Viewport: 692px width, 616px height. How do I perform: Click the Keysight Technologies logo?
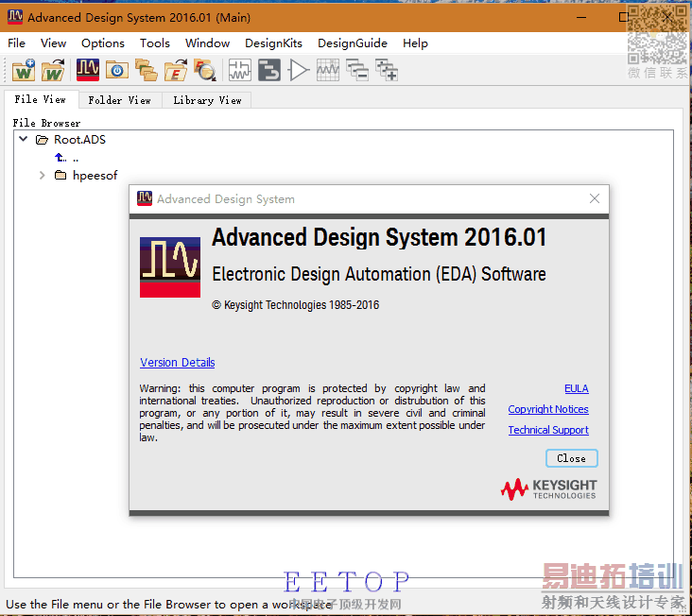pos(548,489)
